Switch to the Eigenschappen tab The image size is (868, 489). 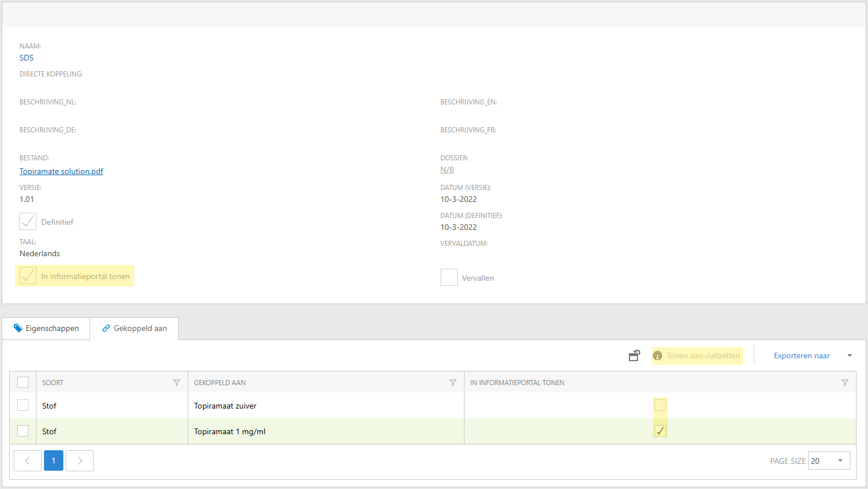[46, 328]
